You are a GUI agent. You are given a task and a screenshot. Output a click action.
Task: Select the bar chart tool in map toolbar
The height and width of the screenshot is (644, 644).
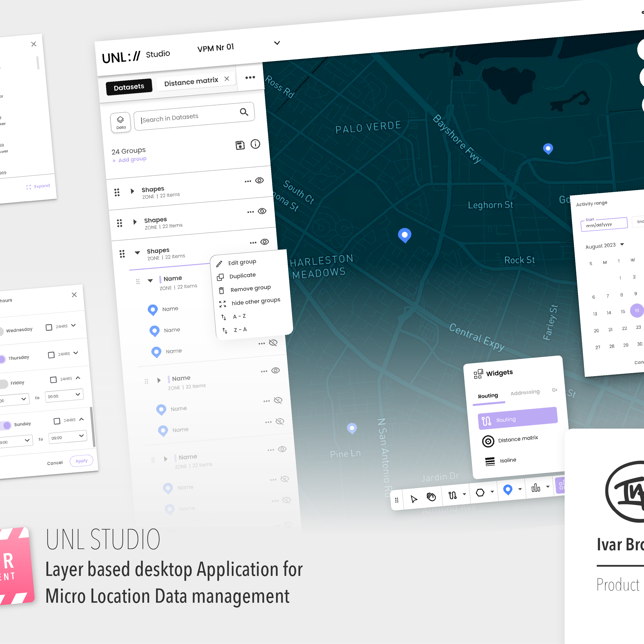point(536,488)
